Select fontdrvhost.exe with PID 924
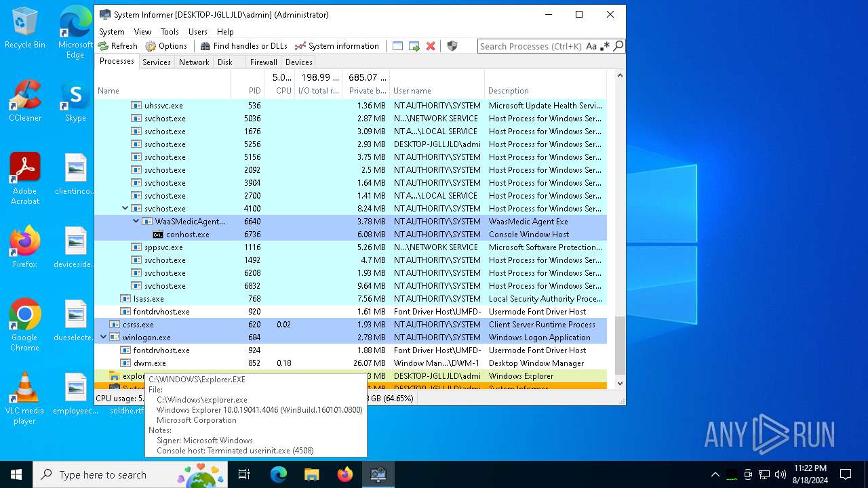868x488 pixels. [x=351, y=350]
